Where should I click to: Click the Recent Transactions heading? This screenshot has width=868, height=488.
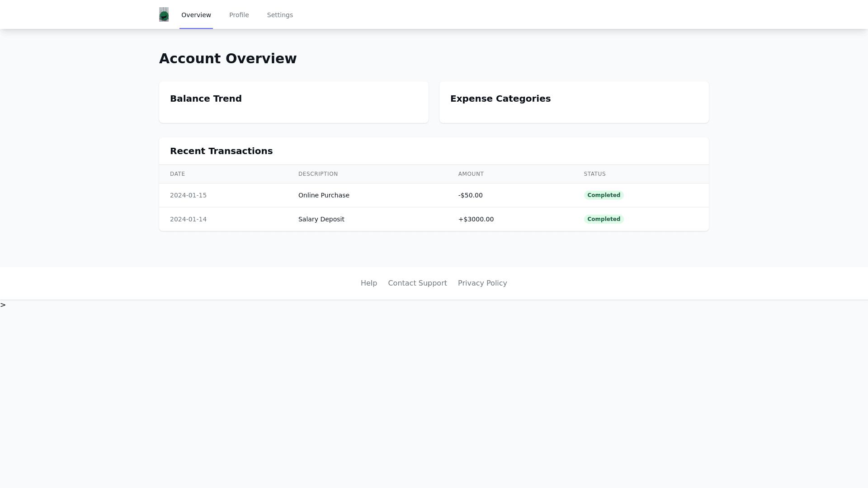click(x=221, y=151)
